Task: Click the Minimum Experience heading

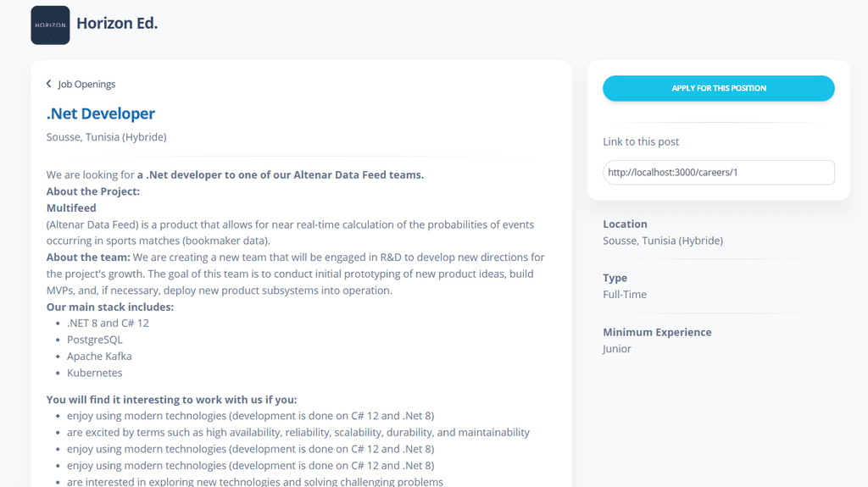Action: click(657, 332)
